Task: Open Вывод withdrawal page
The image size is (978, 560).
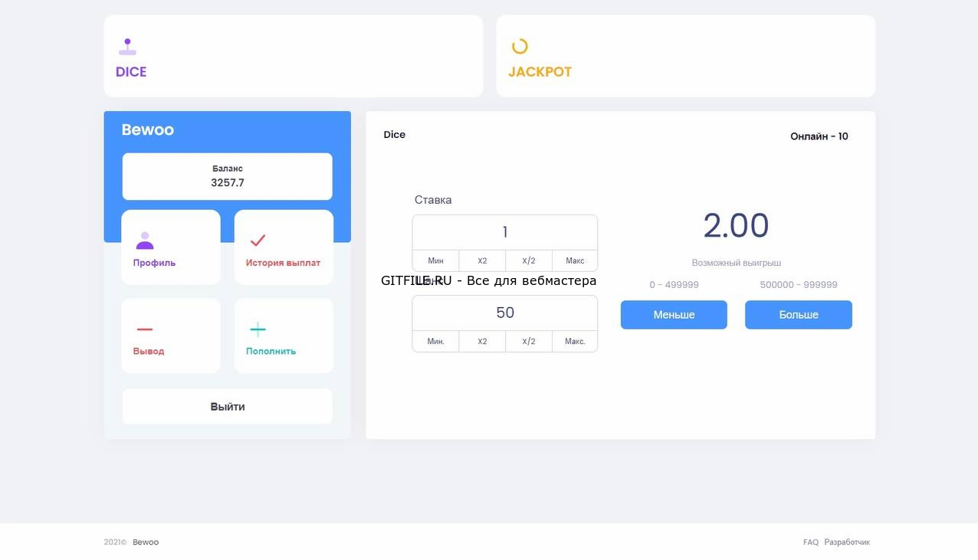Action: click(171, 336)
